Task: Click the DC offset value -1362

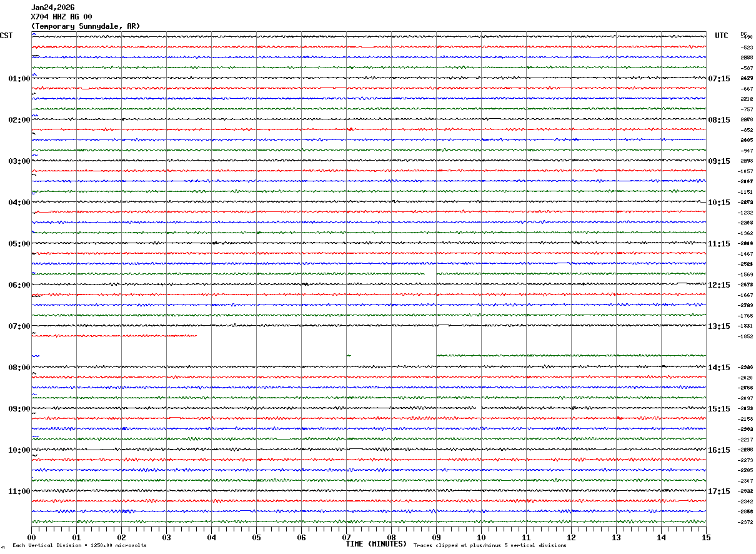Action: (746, 233)
